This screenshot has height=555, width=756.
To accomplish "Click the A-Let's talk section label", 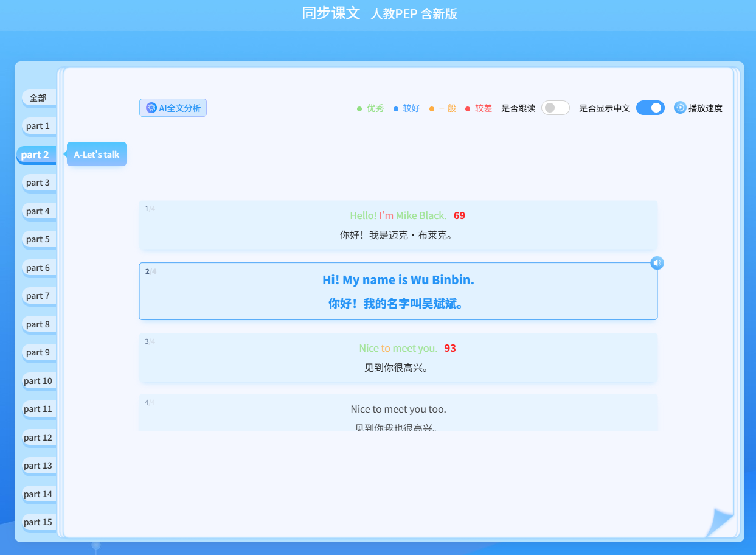I will pos(97,155).
